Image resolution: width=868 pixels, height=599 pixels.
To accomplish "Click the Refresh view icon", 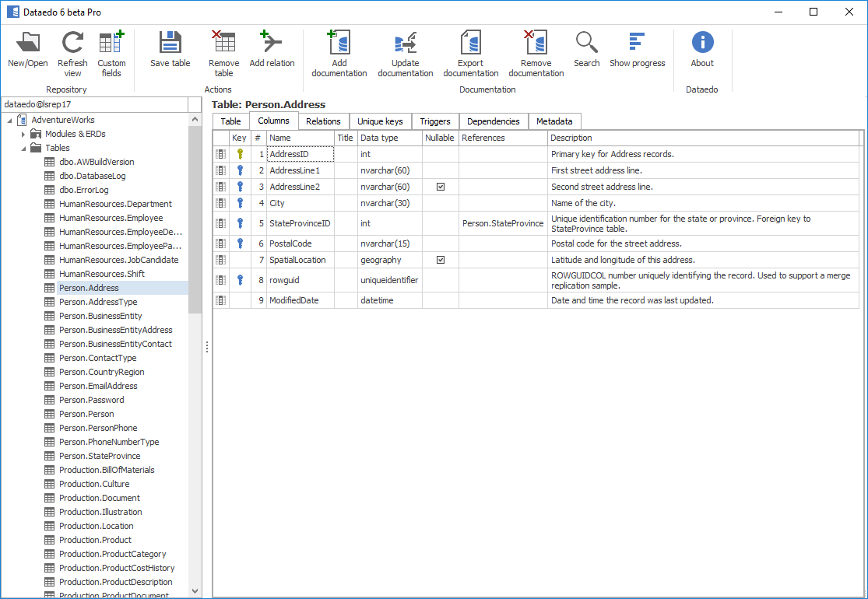I will tap(72, 44).
